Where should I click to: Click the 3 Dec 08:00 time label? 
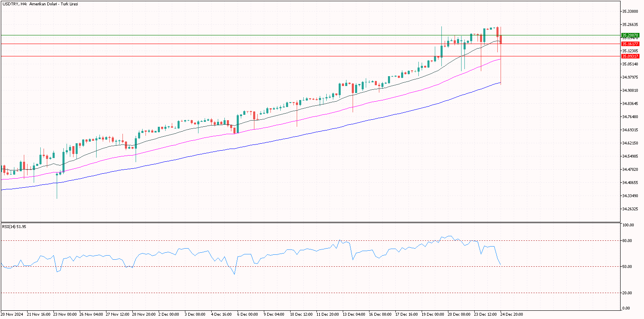(195, 314)
